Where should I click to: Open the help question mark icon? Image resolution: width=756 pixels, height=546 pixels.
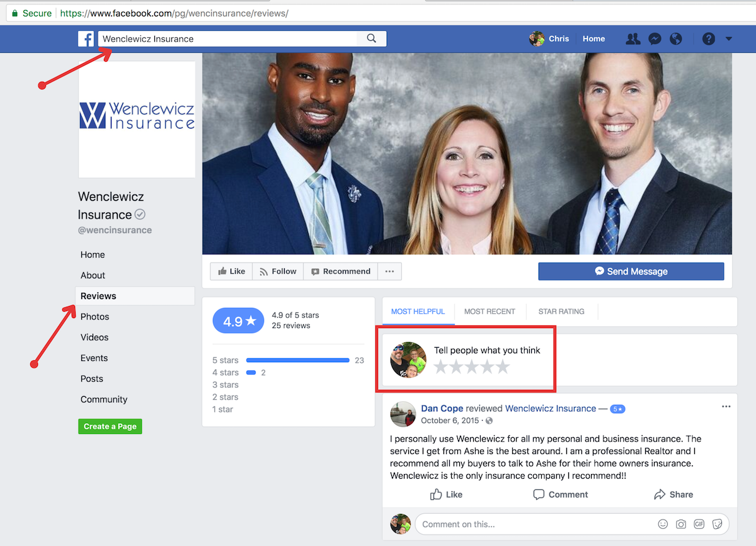click(x=709, y=38)
